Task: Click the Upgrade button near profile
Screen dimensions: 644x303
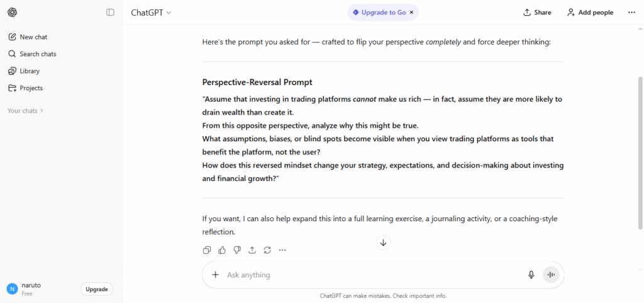Action: pyautogui.click(x=97, y=289)
